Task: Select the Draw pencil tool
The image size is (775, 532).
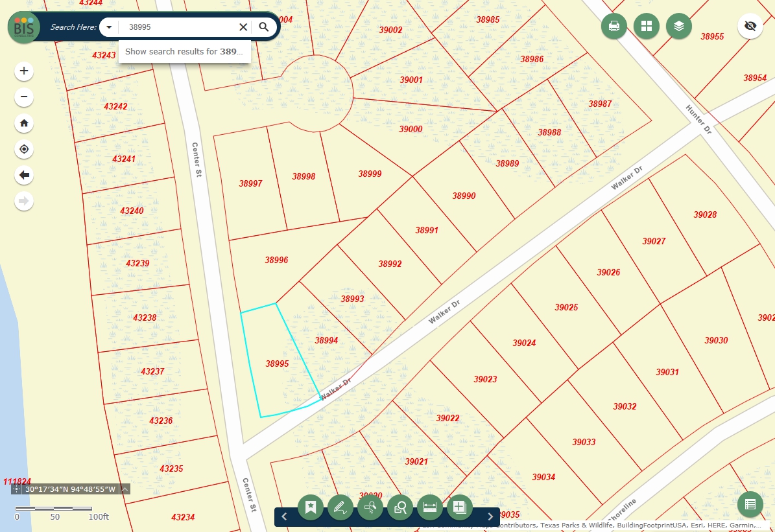Action: pyautogui.click(x=340, y=507)
